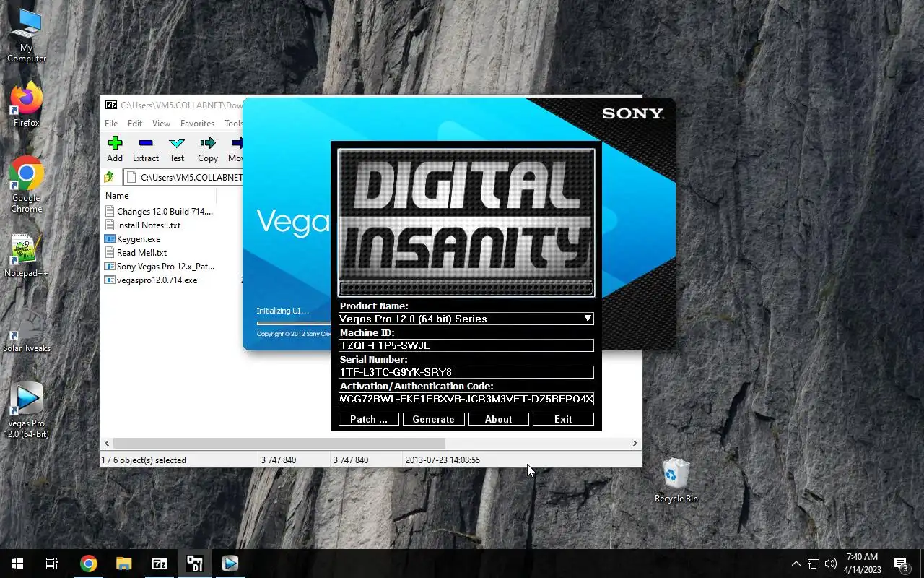924x578 pixels.
Task: Open the Google Chrome desktop shortcut
Action: pos(27,184)
